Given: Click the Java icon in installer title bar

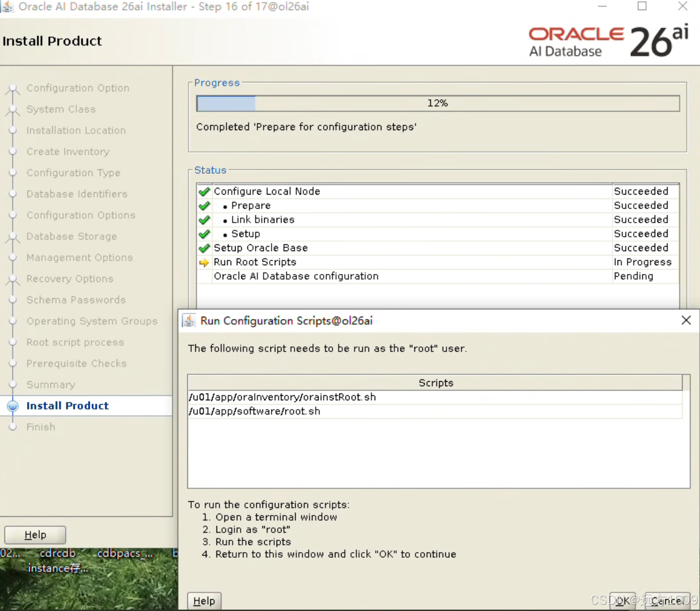Looking at the screenshot, I should [7, 7].
